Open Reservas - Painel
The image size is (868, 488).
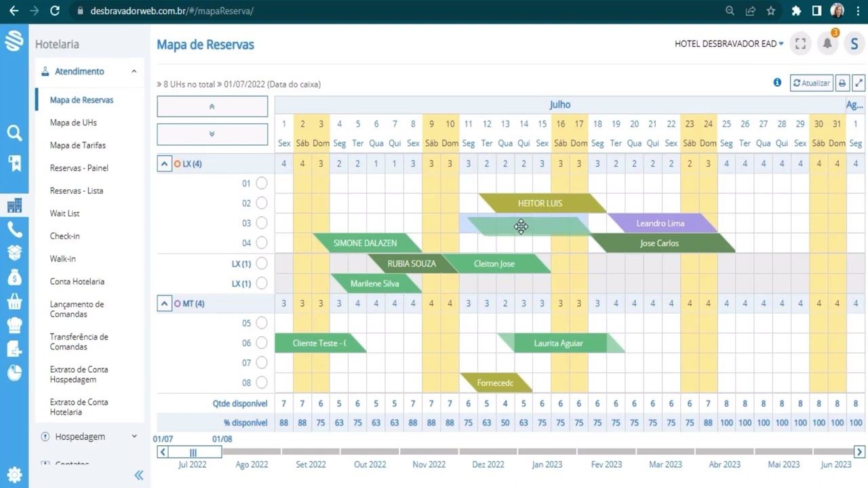[79, 168]
